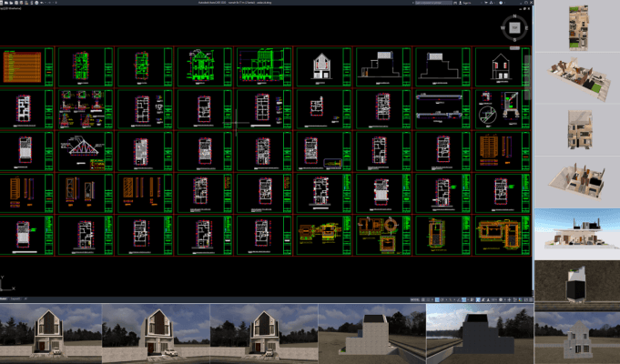The image size is (620, 364).
Task: Toggle the highlighted object snap icon in status bar
Action: (x=463, y=299)
